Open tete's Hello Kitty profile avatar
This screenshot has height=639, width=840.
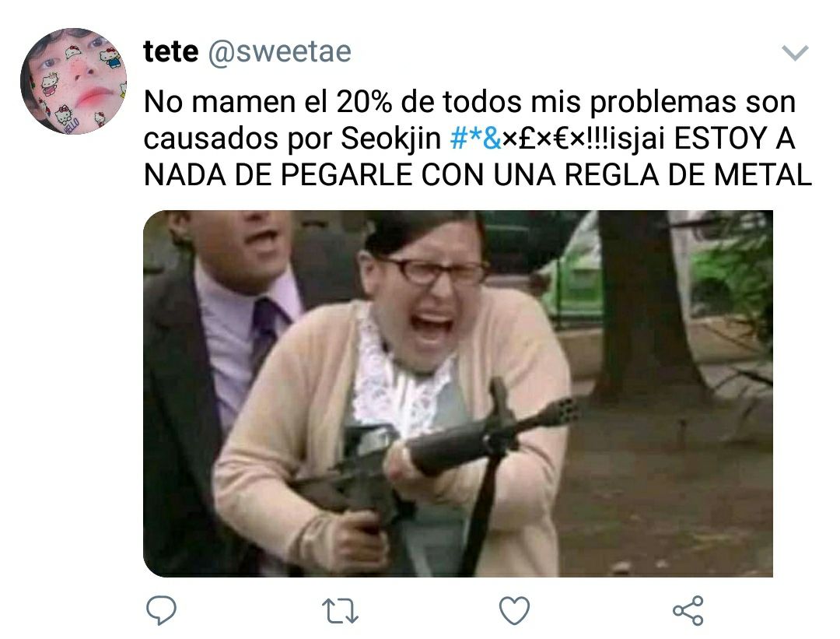73,81
